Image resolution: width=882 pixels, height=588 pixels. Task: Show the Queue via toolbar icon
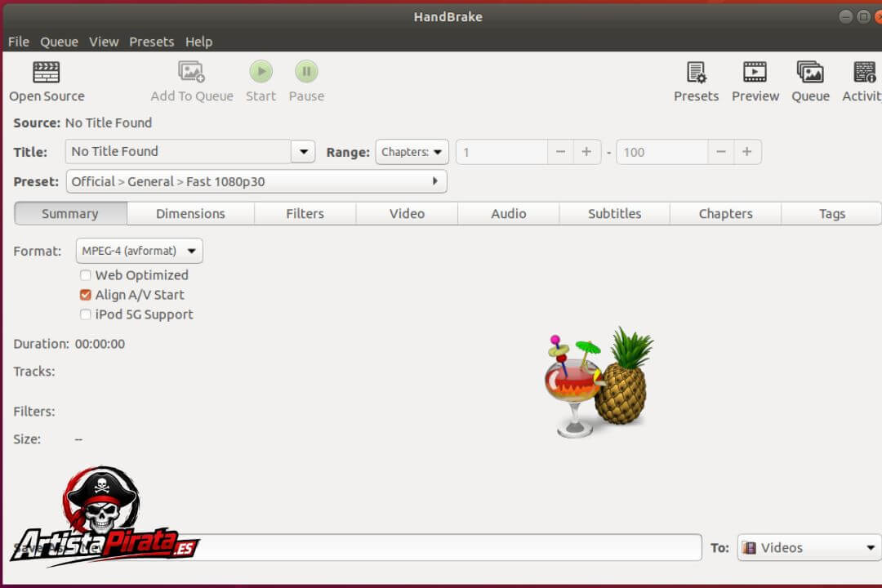(x=811, y=72)
